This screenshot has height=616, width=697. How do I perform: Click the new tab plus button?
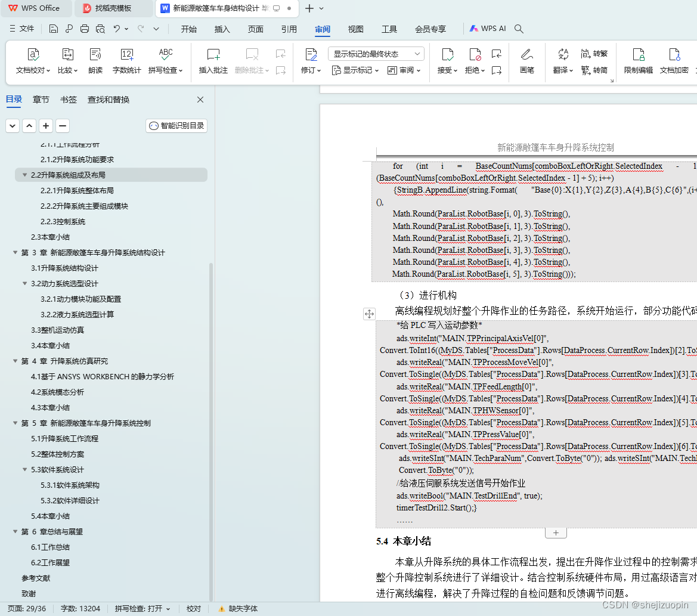click(309, 8)
